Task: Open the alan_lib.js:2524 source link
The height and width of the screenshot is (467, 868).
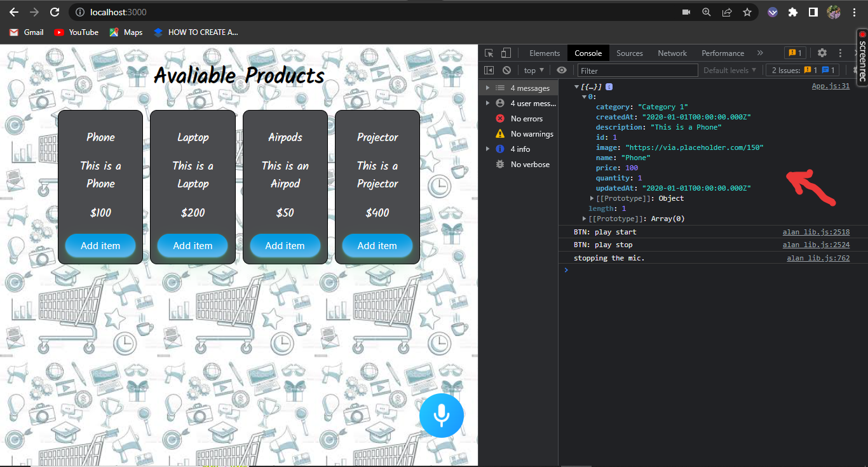Action: pyautogui.click(x=816, y=245)
